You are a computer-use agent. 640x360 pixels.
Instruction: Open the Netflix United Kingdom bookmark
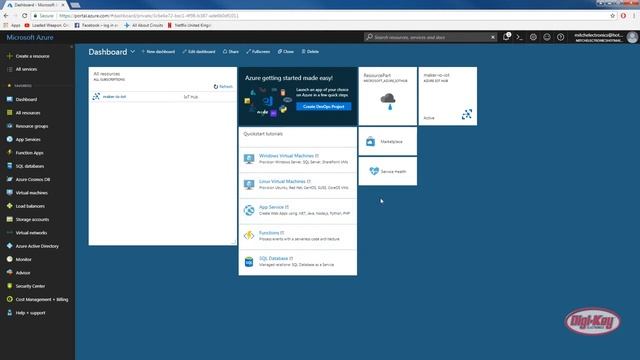pos(189,25)
